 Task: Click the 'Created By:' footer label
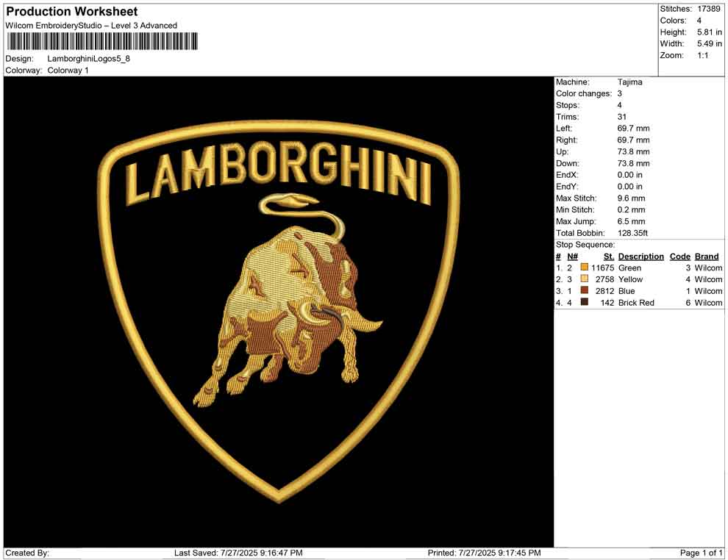pyautogui.click(x=27, y=553)
